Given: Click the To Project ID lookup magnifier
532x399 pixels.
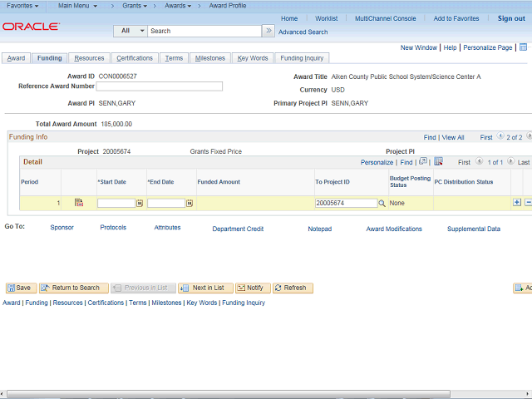Looking at the screenshot, I should click(382, 203).
